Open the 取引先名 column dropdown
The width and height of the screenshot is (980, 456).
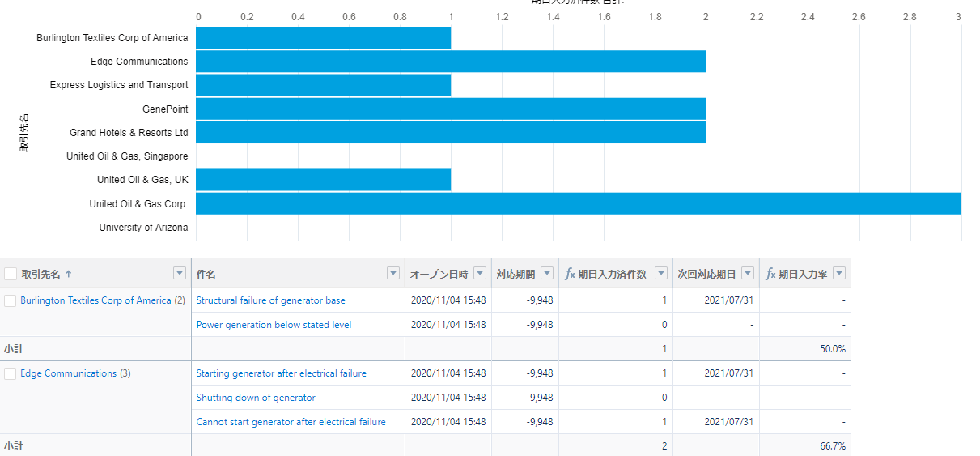click(180, 273)
